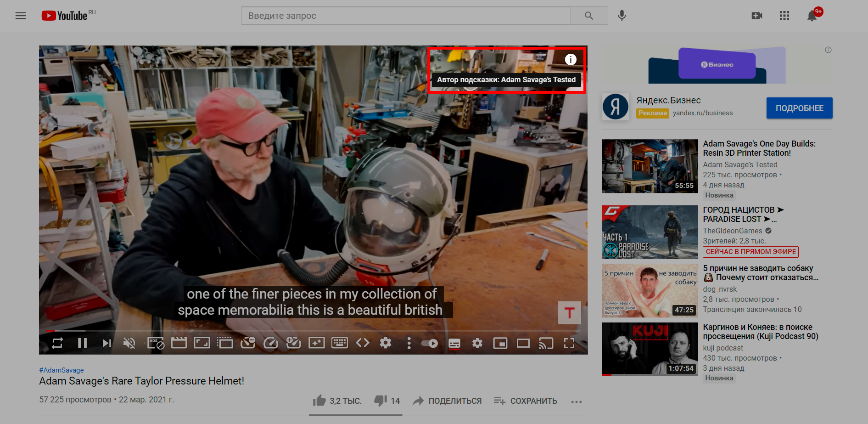Click the Tested channel watermark T
The height and width of the screenshot is (424, 868).
(570, 313)
